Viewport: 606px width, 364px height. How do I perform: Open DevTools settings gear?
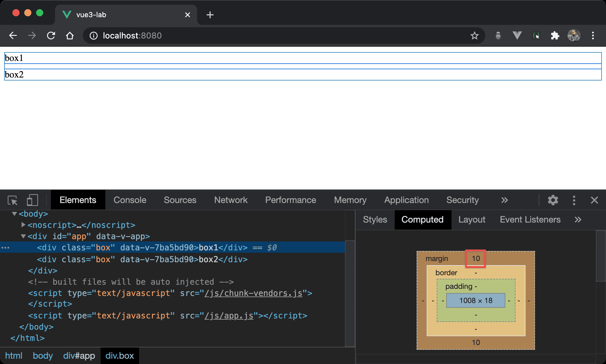tap(553, 200)
